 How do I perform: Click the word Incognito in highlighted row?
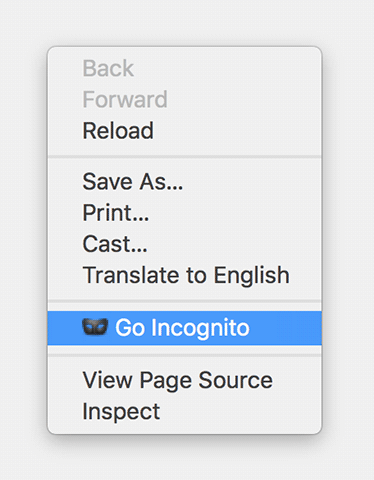click(x=200, y=328)
